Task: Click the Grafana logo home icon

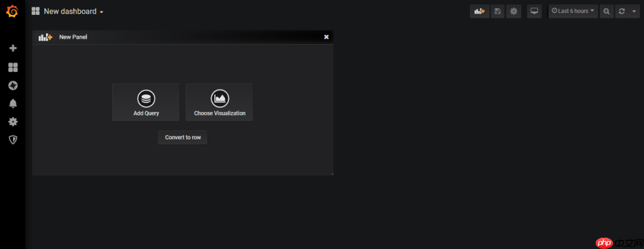Action: (13, 11)
